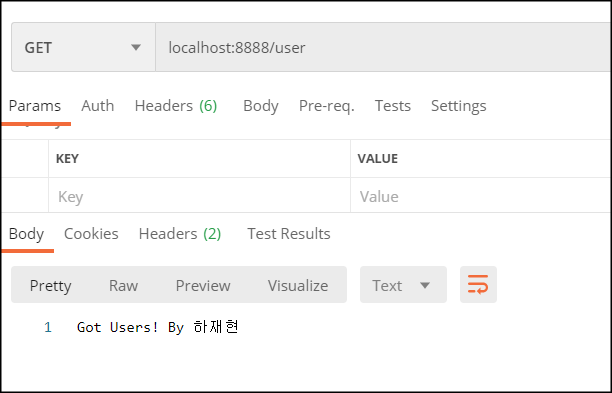612x393 pixels.
Task: Click the KEY column header
Action: pyautogui.click(x=68, y=158)
